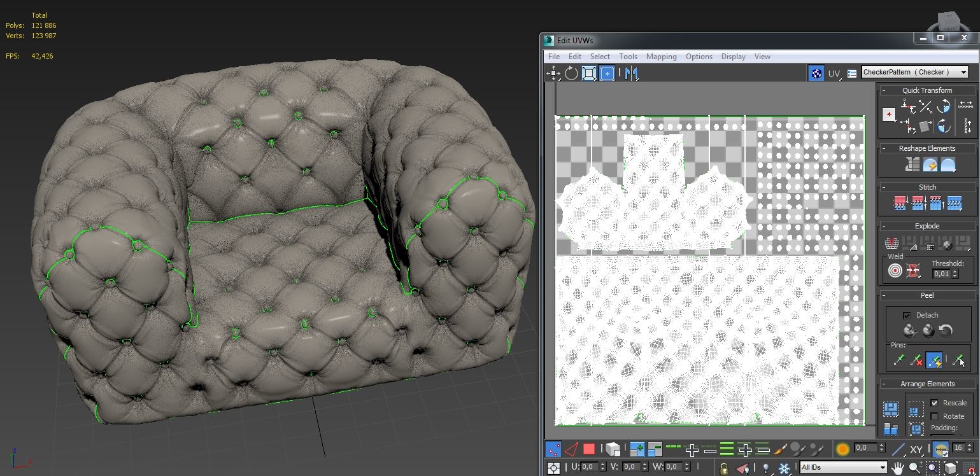
Task: Click the Pack Custom icon in Arrange Elements
Action: (x=891, y=409)
